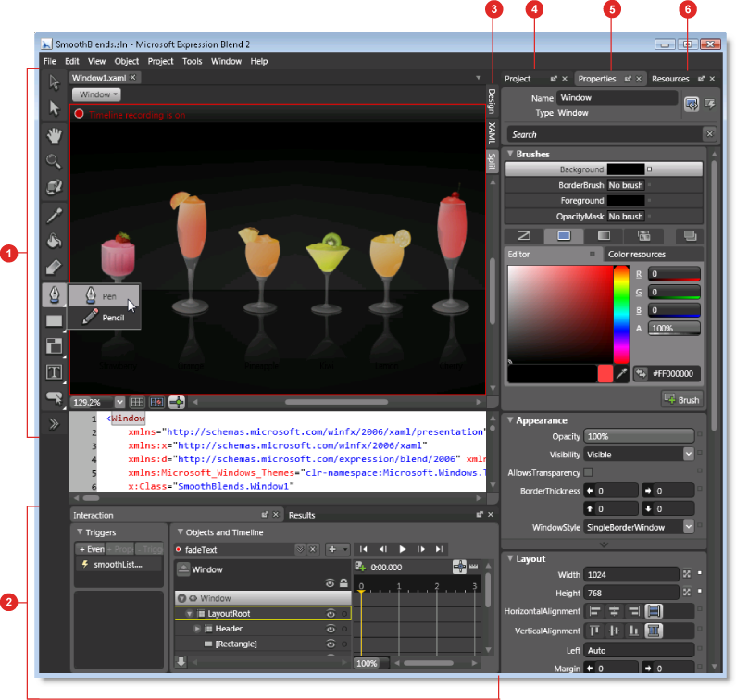Check the AllowsTransparency checkbox
This screenshot has width=736, height=700.
589,473
